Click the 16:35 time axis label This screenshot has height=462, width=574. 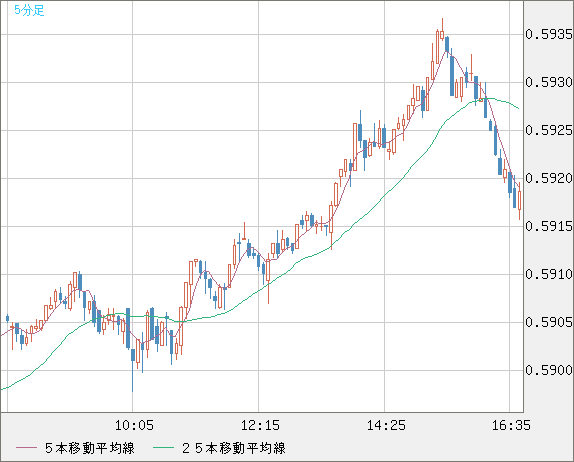[511, 425]
